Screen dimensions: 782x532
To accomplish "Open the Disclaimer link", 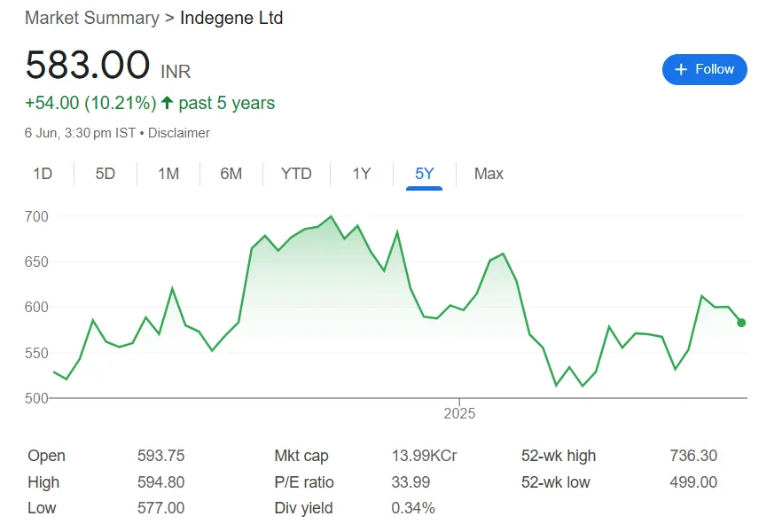I will click(179, 133).
